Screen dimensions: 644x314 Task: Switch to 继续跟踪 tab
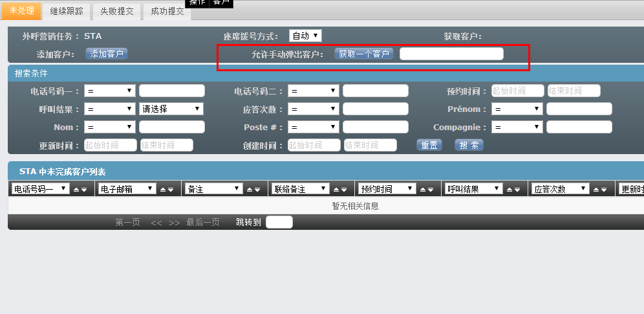click(67, 11)
